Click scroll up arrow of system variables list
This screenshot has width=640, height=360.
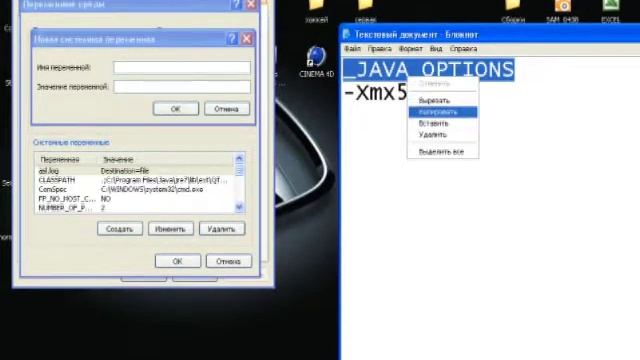(x=239, y=158)
